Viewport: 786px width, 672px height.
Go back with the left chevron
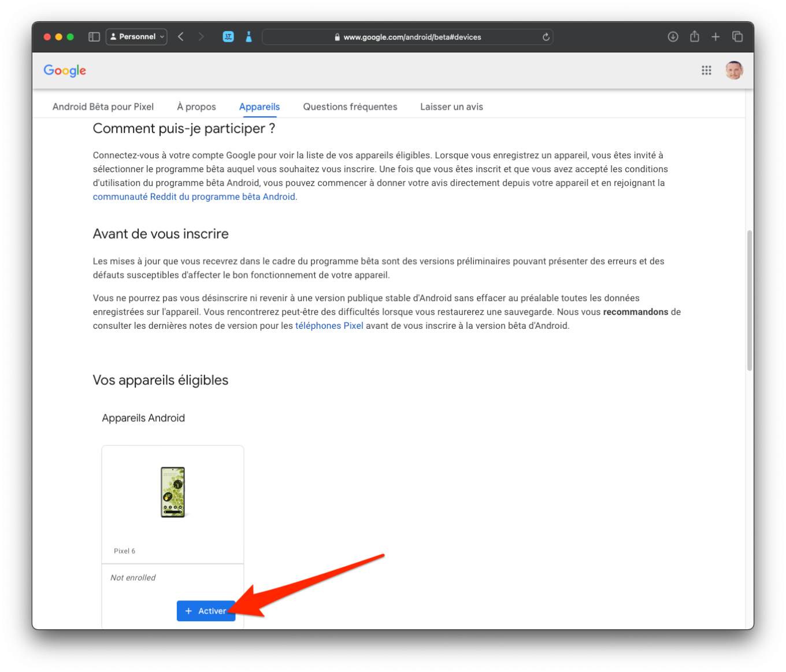tap(181, 37)
